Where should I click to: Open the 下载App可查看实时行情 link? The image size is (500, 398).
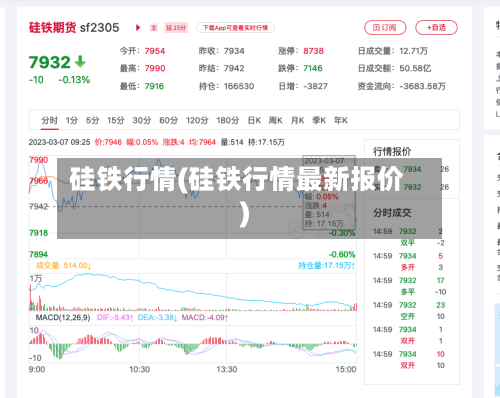coord(235,28)
